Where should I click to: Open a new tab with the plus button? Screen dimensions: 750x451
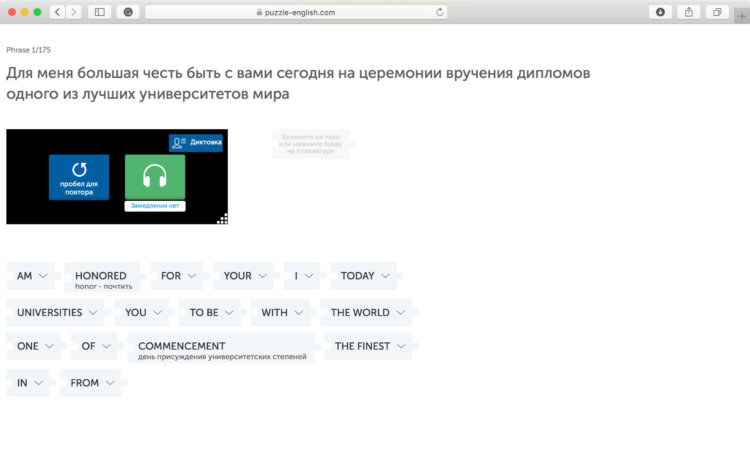(x=741, y=16)
